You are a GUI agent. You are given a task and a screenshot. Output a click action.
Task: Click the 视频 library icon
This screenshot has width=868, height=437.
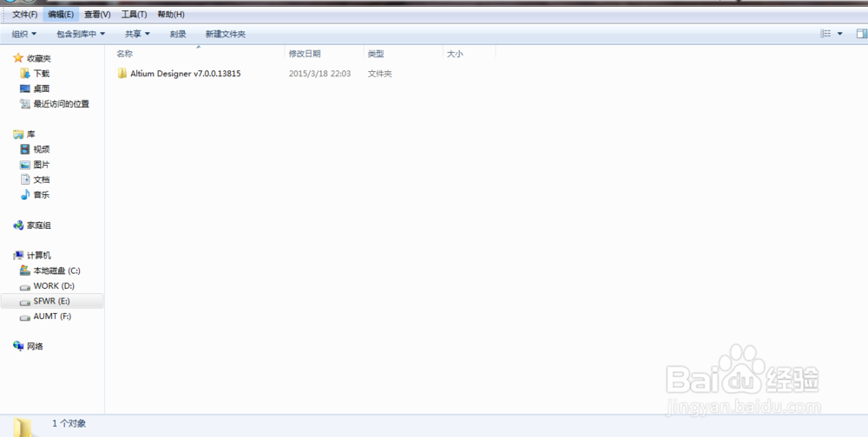(x=25, y=149)
